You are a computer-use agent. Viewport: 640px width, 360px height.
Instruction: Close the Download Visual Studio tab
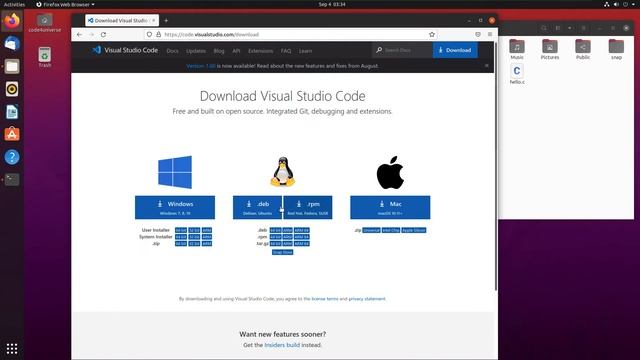[154, 20]
